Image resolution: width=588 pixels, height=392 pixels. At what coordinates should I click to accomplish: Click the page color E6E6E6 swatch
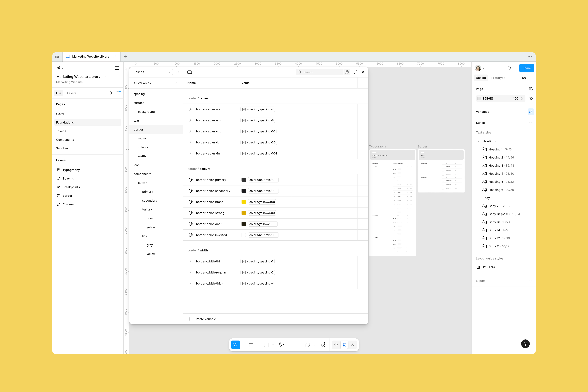pyautogui.click(x=479, y=98)
